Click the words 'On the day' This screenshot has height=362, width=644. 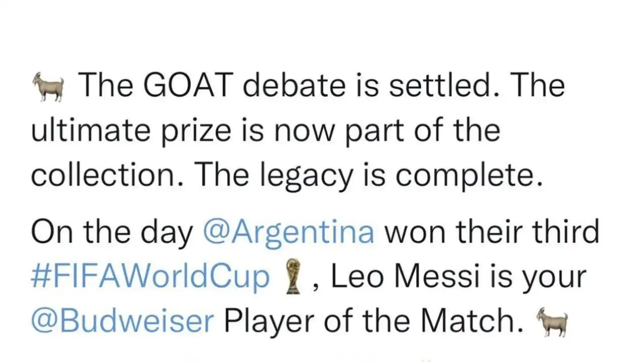click(x=112, y=231)
